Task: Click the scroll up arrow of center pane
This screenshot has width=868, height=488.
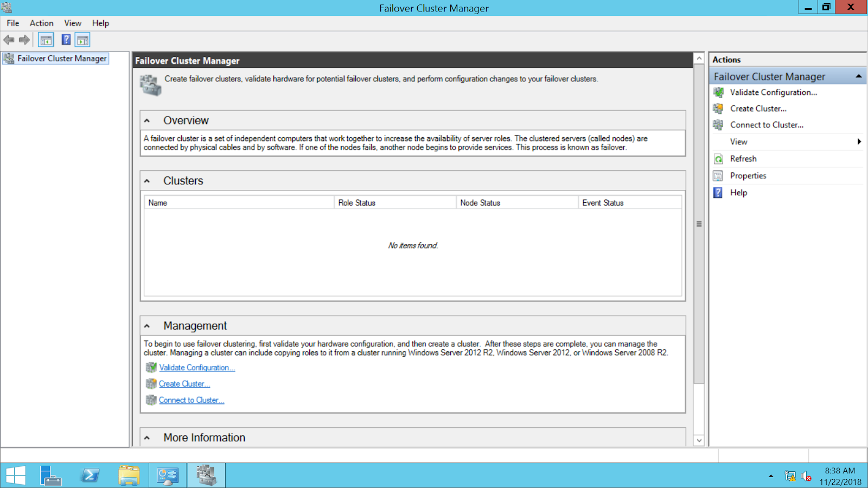Action: pos(699,59)
